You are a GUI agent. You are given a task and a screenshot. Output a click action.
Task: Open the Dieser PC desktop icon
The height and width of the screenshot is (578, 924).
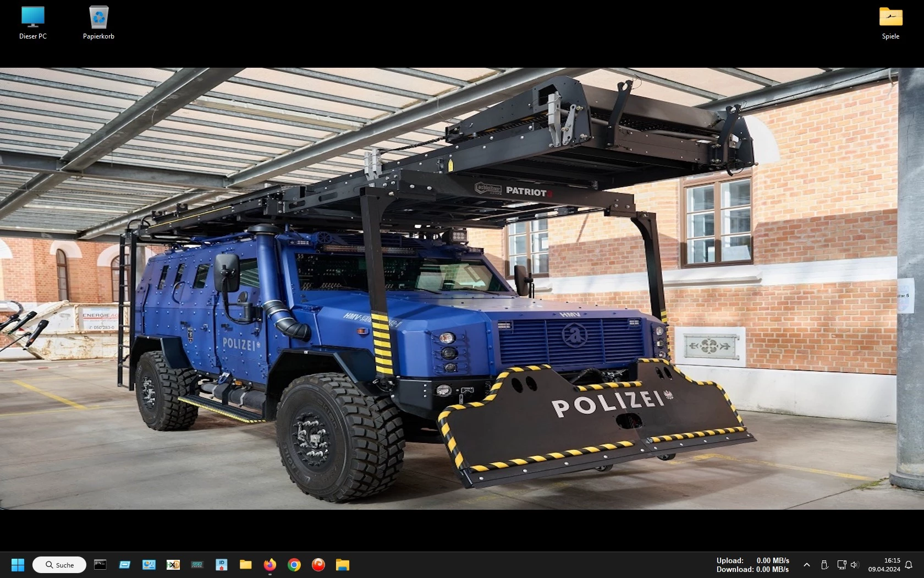tap(33, 23)
